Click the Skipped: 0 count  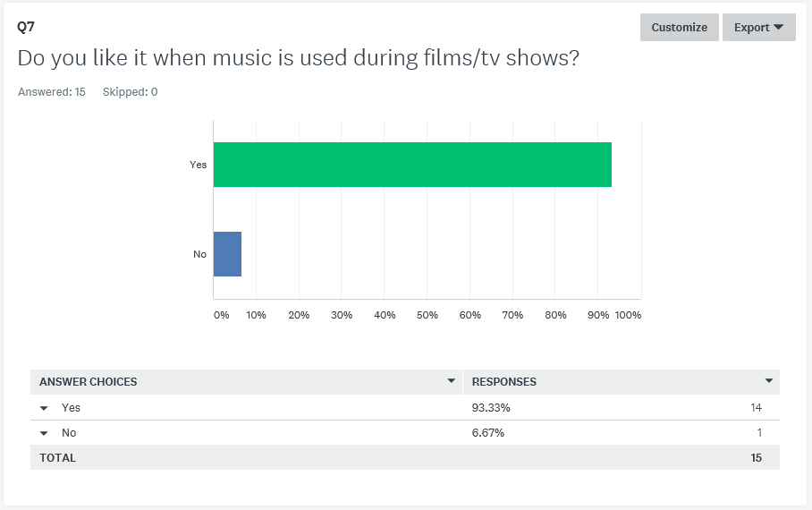pos(130,92)
